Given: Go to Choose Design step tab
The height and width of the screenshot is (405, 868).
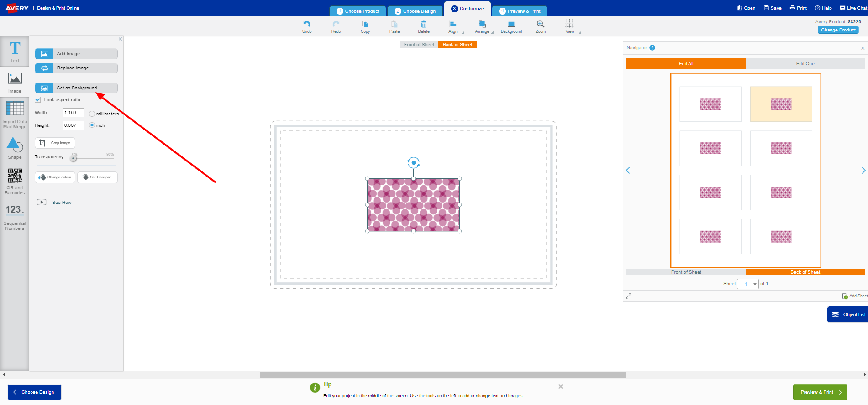Looking at the screenshot, I should click(415, 11).
